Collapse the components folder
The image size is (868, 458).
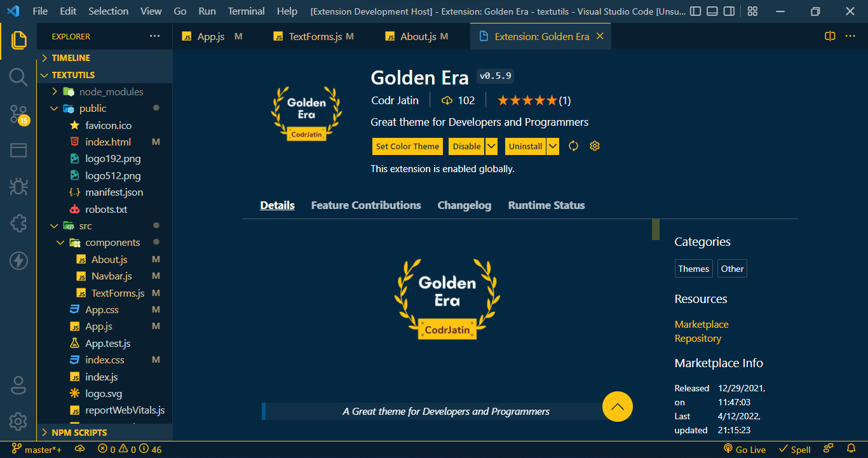click(105, 243)
